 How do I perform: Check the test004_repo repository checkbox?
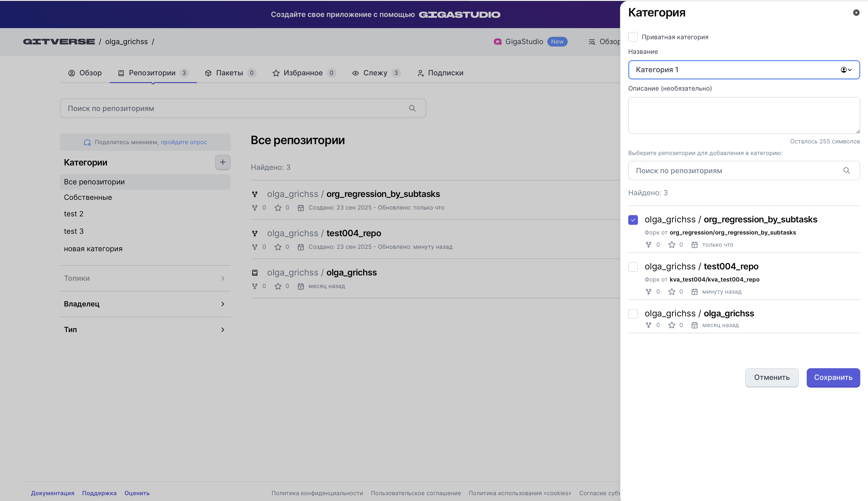(633, 267)
